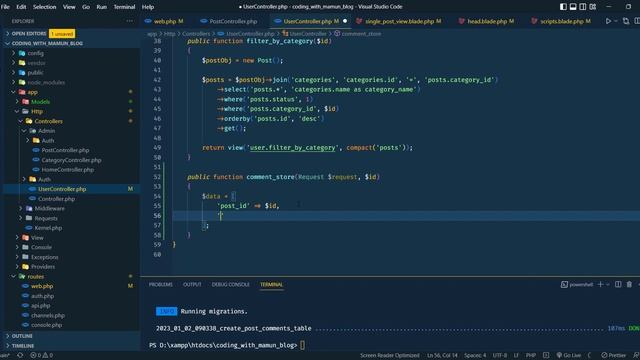Open the Edit menu
The width and height of the screenshot is (640, 360).
(21, 7)
